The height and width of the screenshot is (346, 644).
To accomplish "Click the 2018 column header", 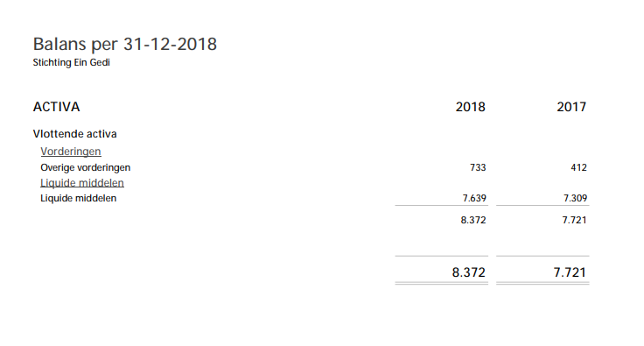I will 470,107.
